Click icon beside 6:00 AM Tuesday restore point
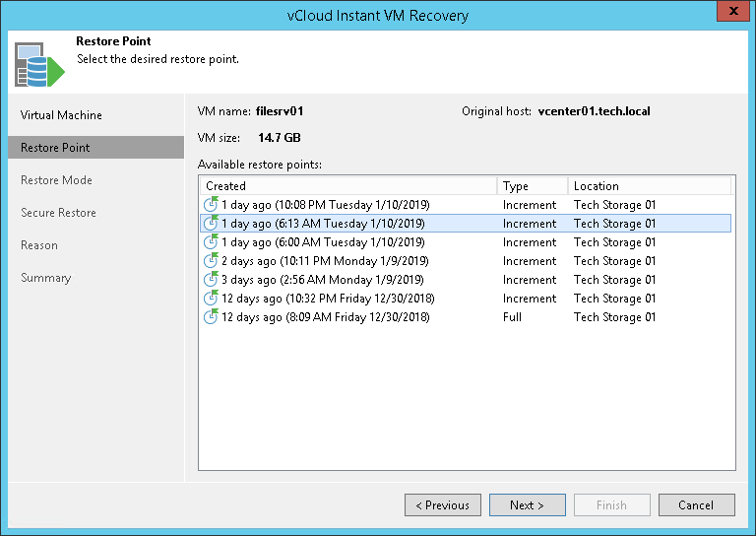This screenshot has width=756, height=536. (211, 242)
